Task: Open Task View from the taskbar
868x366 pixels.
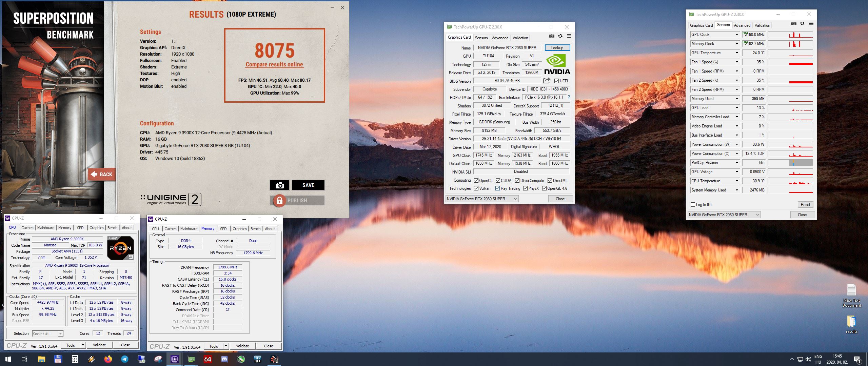Action: 24,359
